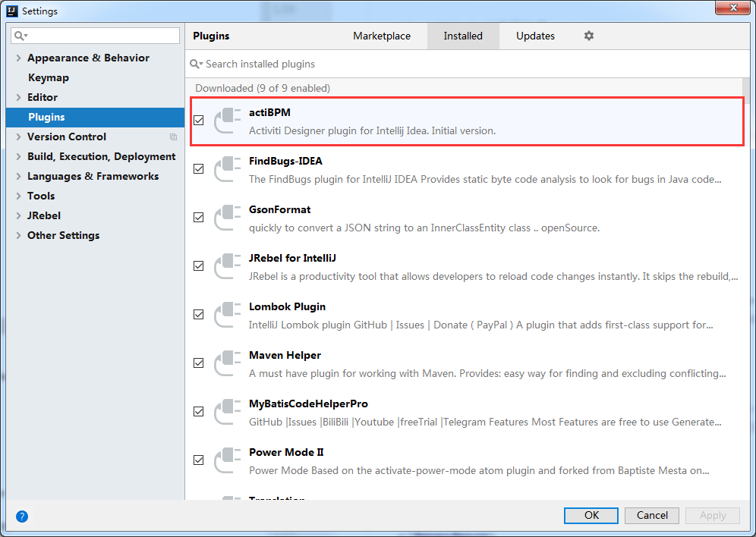Focus the settings search field
Image resolution: width=756 pixels, height=537 pixels.
click(96, 36)
